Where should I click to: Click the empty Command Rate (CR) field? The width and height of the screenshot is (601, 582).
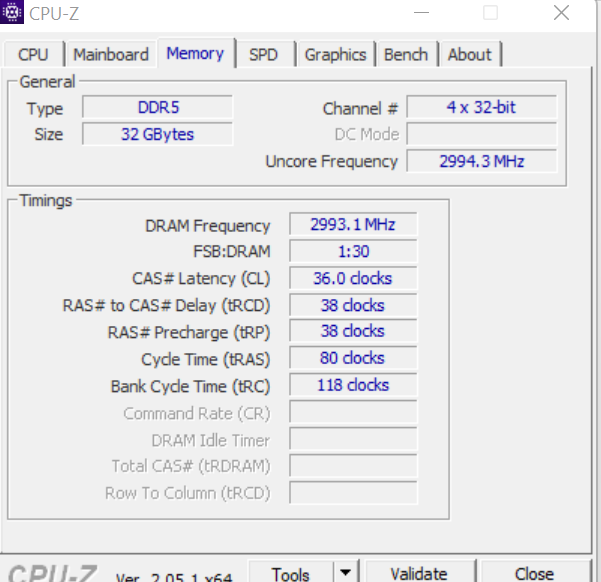point(353,412)
